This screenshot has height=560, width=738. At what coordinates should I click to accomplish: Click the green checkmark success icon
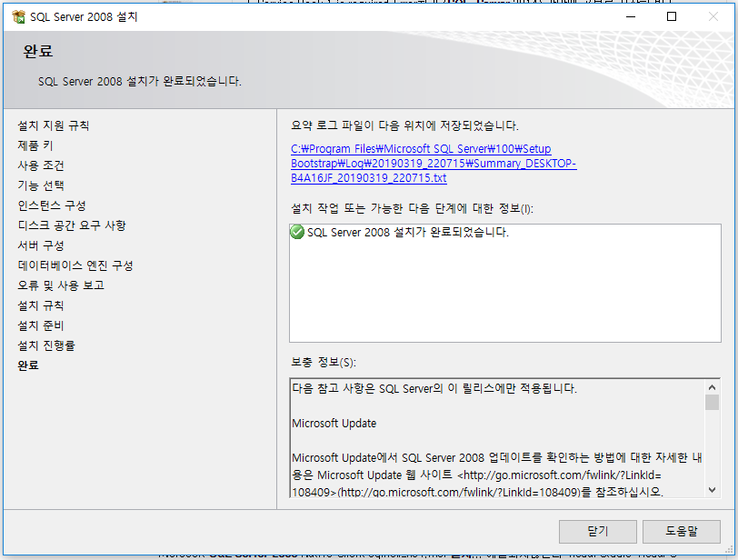(x=297, y=232)
